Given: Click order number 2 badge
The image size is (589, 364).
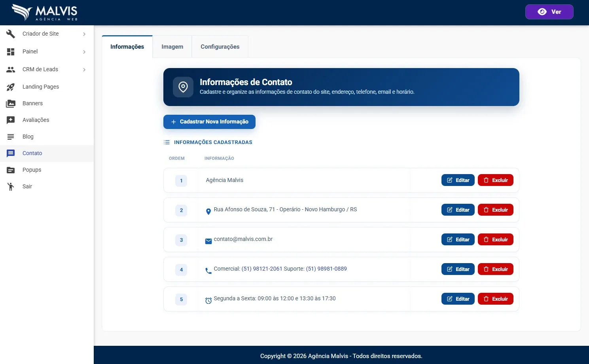Looking at the screenshot, I should coord(181,210).
